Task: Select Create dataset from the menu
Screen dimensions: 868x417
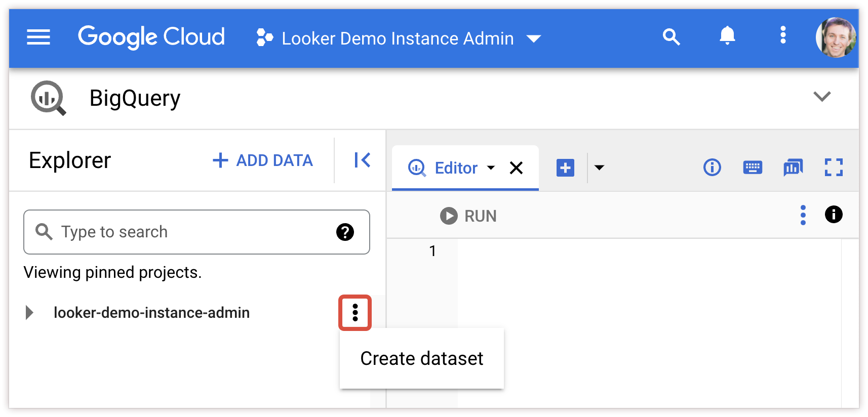Action: 421,358
